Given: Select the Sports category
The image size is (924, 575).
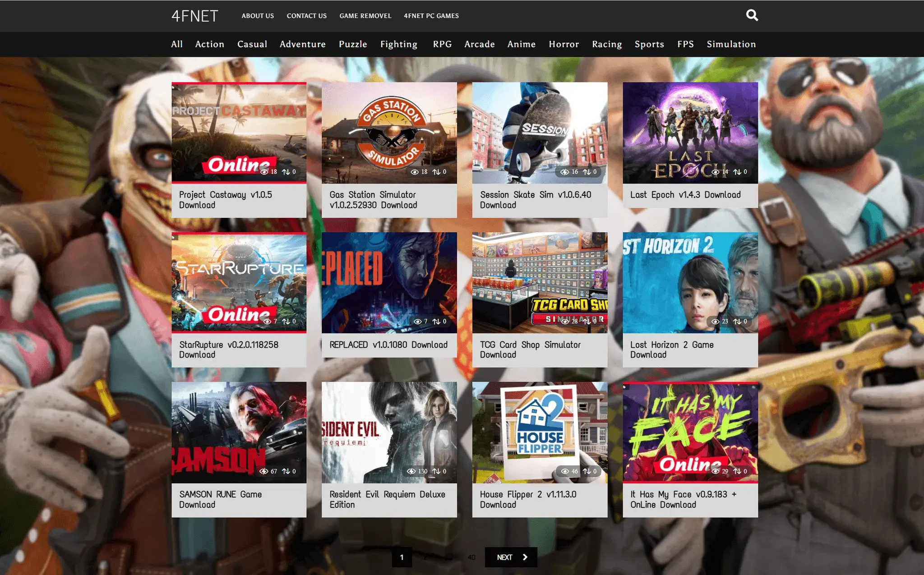Looking at the screenshot, I should [x=649, y=44].
